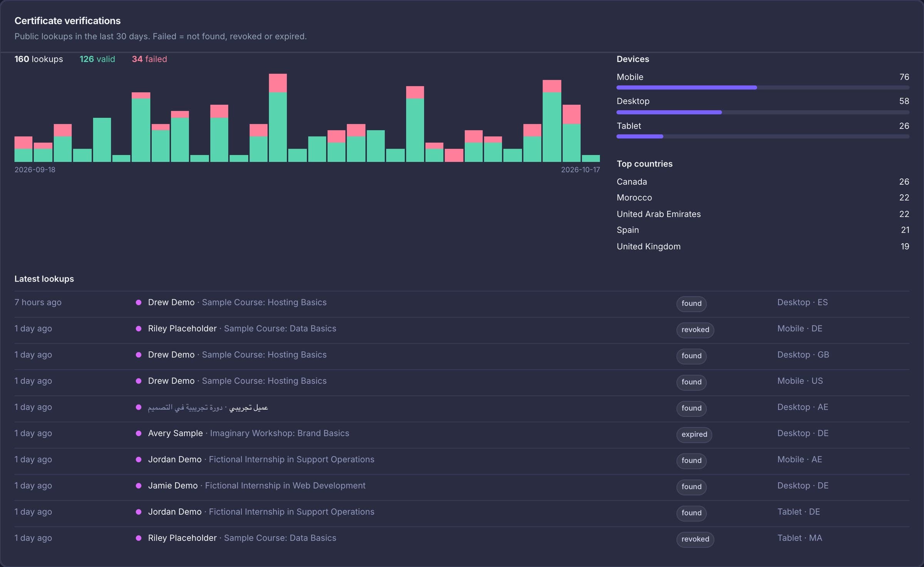Click the 'Top countries' heading
The width and height of the screenshot is (924, 567).
644,164
